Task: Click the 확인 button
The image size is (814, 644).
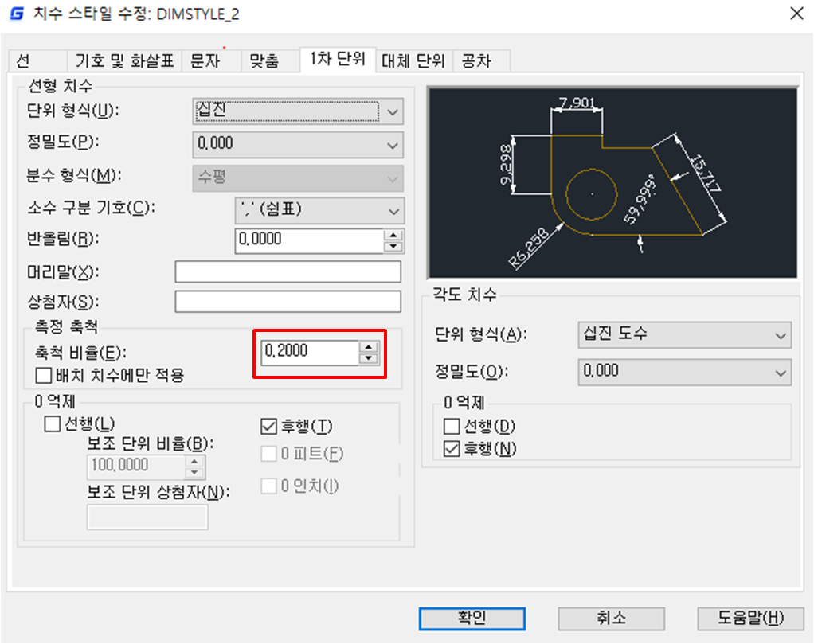Action: pos(472,618)
